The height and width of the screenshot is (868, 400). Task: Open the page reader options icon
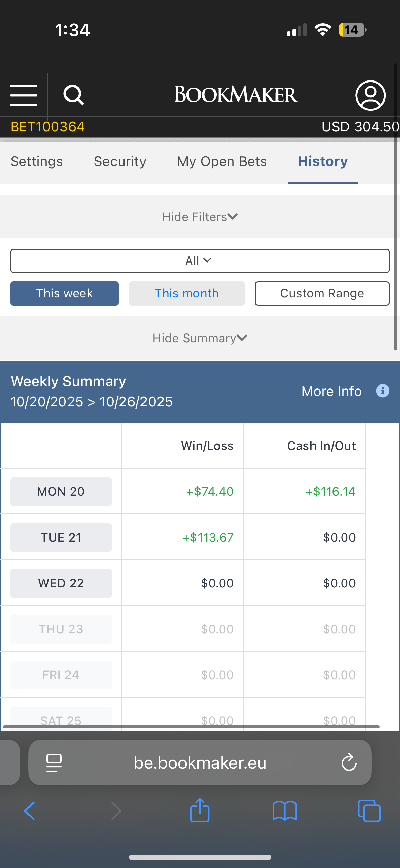[54, 763]
